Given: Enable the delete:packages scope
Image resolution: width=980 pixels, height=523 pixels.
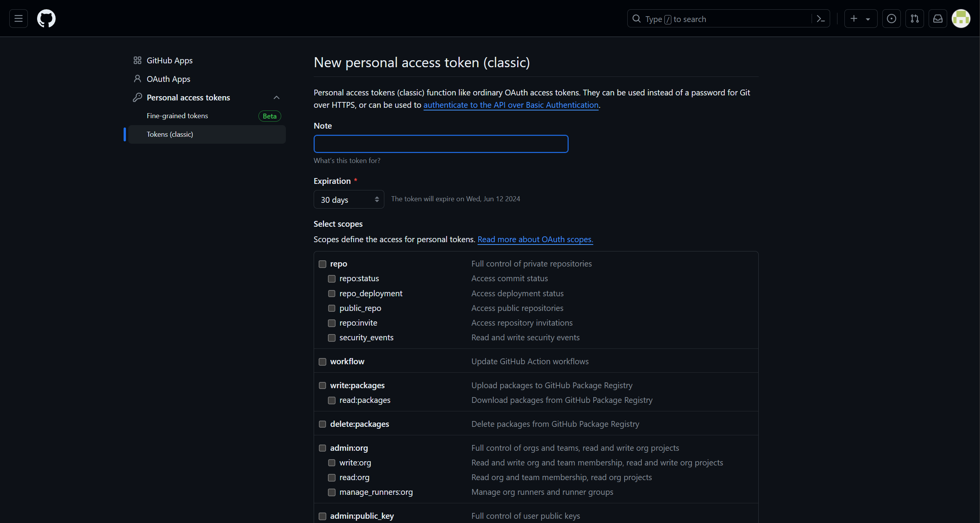Looking at the screenshot, I should click(x=323, y=424).
